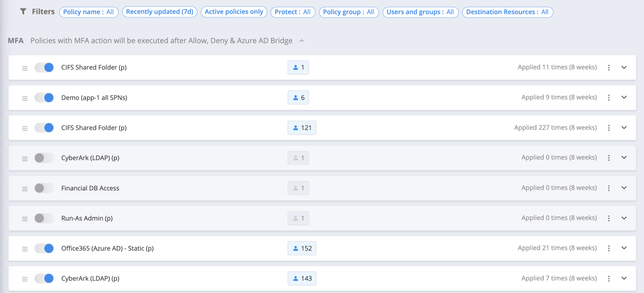Click the drag handle for Run-As Admin (p)
Viewport: 644px width, 293px height.
(x=25, y=219)
